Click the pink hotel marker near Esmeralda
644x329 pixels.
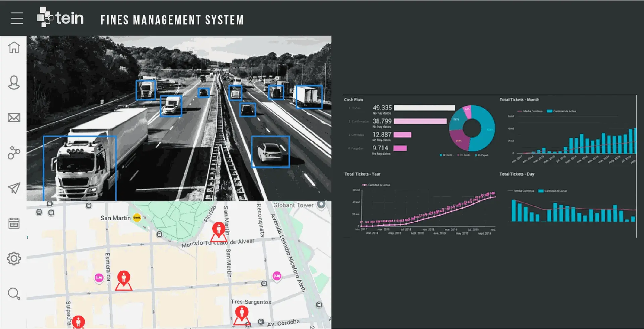click(99, 278)
